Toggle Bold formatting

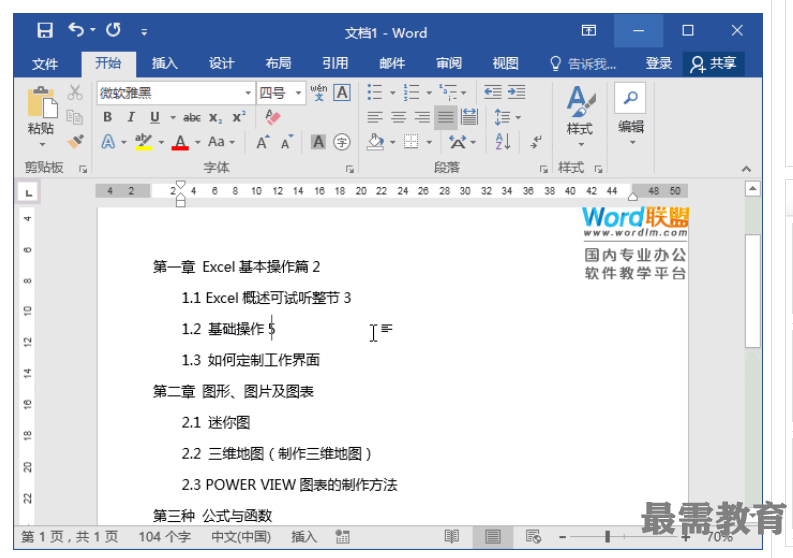[107, 117]
